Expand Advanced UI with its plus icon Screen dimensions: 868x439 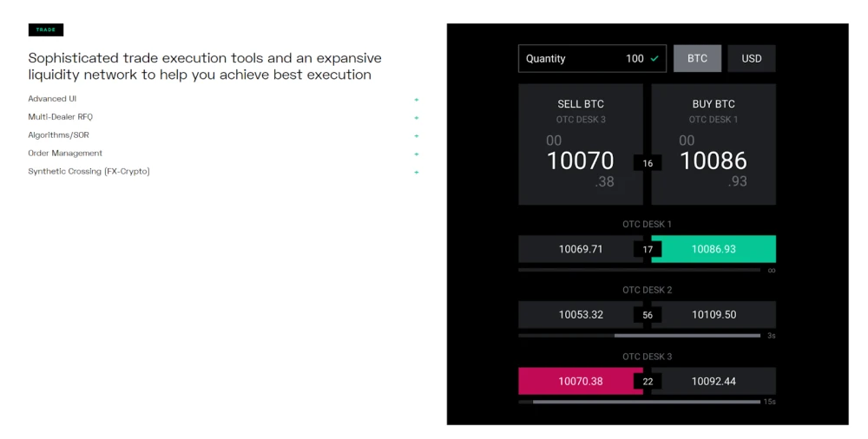pos(417,100)
